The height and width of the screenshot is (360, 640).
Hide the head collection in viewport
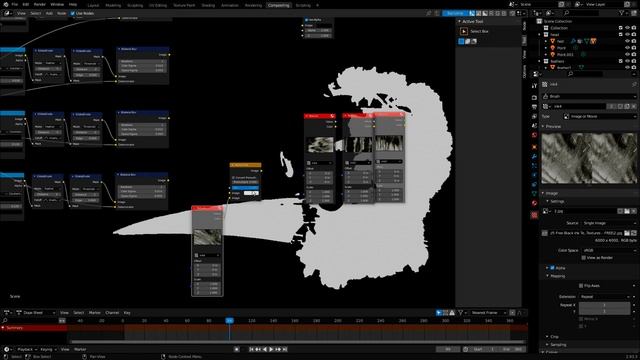point(627,35)
